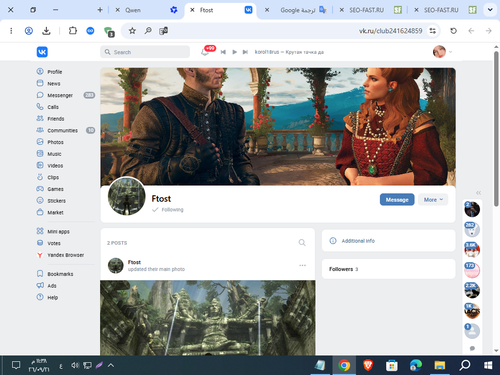Expand the More dropdown

coord(433,200)
